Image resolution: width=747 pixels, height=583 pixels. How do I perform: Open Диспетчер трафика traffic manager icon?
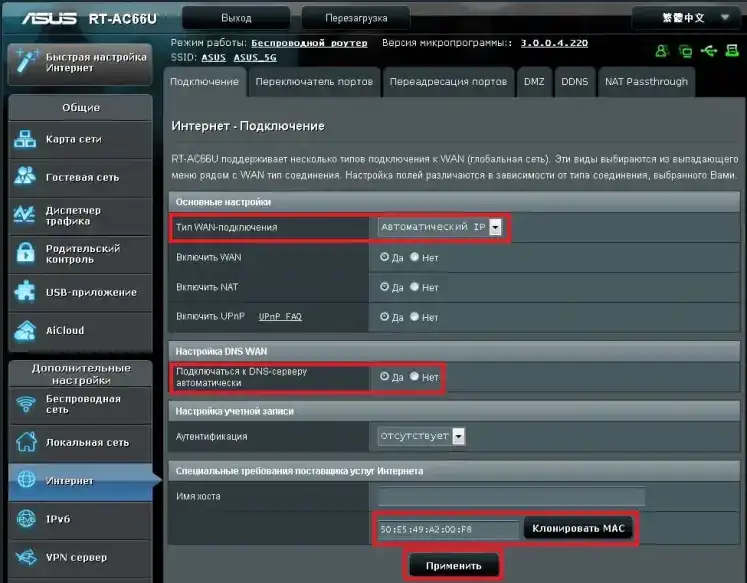pos(25,215)
